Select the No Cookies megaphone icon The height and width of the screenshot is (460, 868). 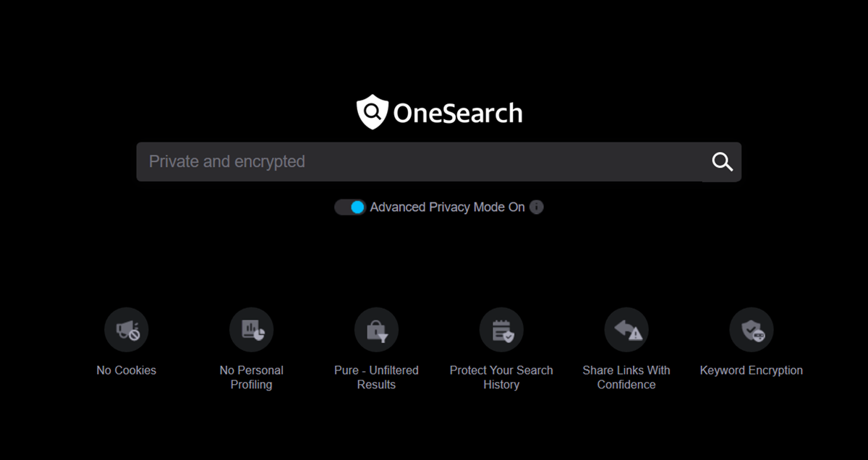point(127,330)
